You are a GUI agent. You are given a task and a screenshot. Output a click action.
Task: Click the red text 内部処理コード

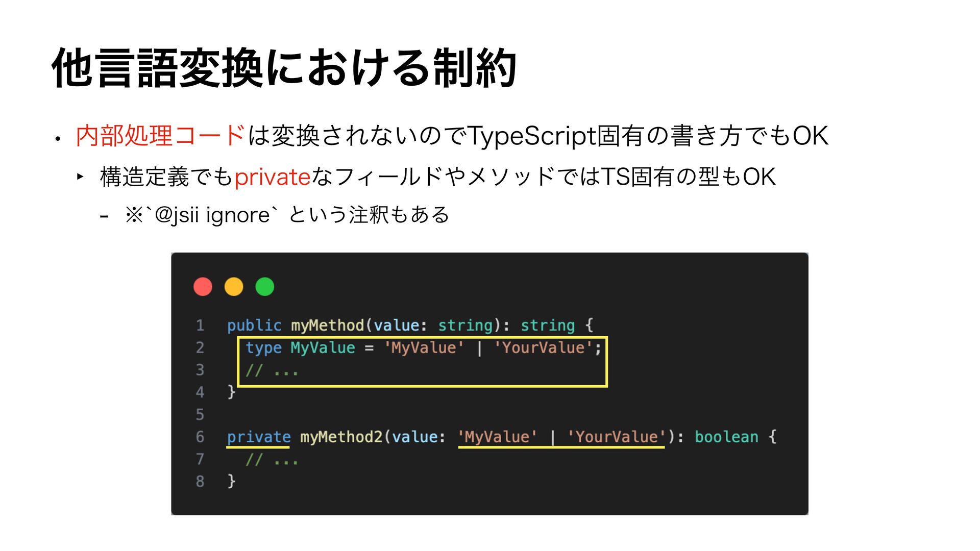(x=160, y=136)
